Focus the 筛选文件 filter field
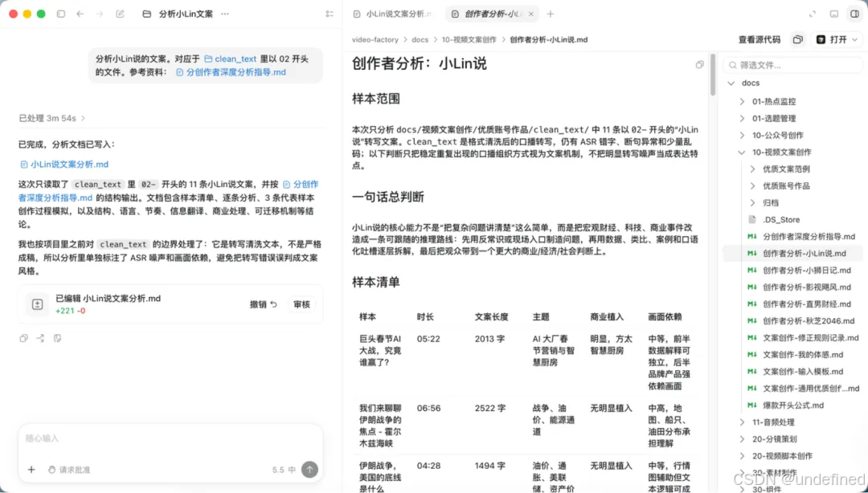Screen dimensions: 868x493 click(792, 65)
